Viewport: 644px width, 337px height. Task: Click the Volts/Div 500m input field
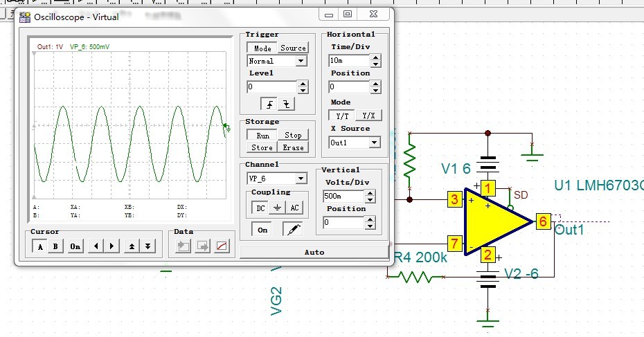343,197
